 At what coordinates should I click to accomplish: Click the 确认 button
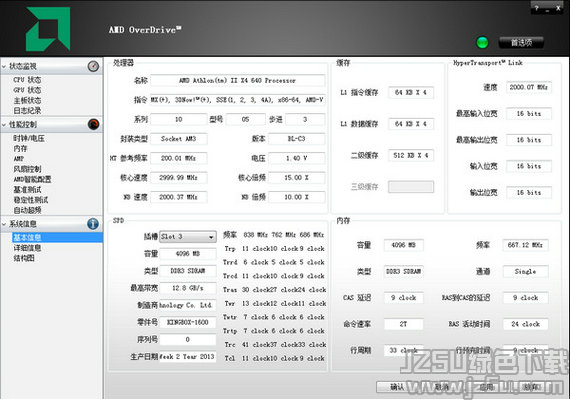coord(397,387)
